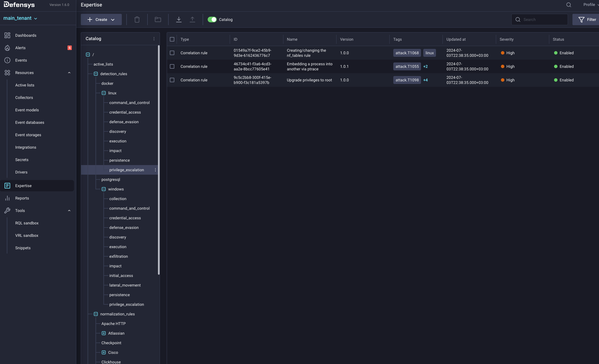This screenshot has width=599, height=364.
Task: Open privilege_escalation folder kebab menu
Action: [155, 170]
